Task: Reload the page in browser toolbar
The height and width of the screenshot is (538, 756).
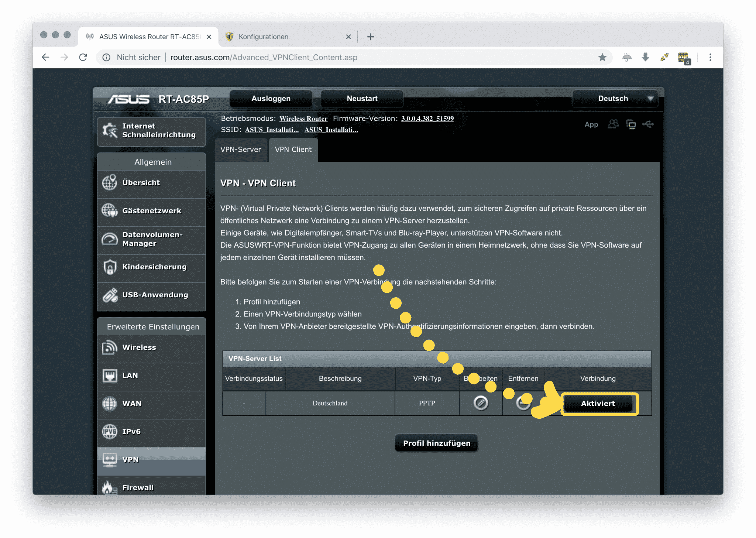Action: pos(83,57)
